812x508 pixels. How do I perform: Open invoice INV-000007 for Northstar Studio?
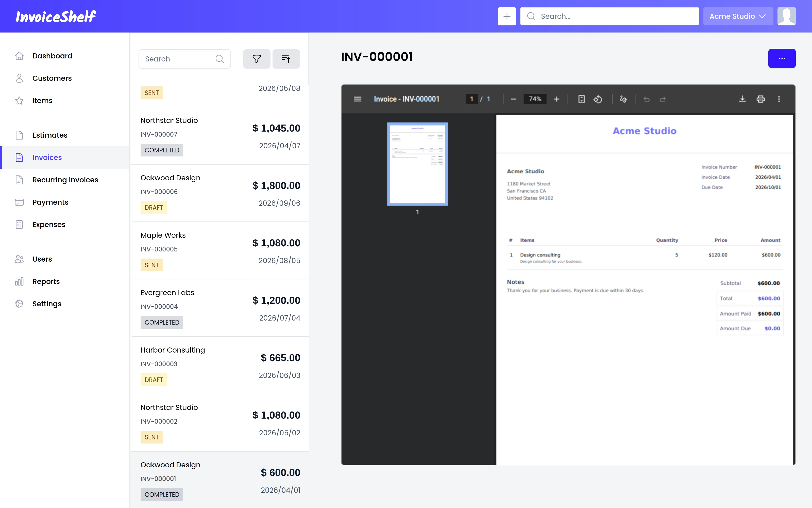(x=220, y=136)
